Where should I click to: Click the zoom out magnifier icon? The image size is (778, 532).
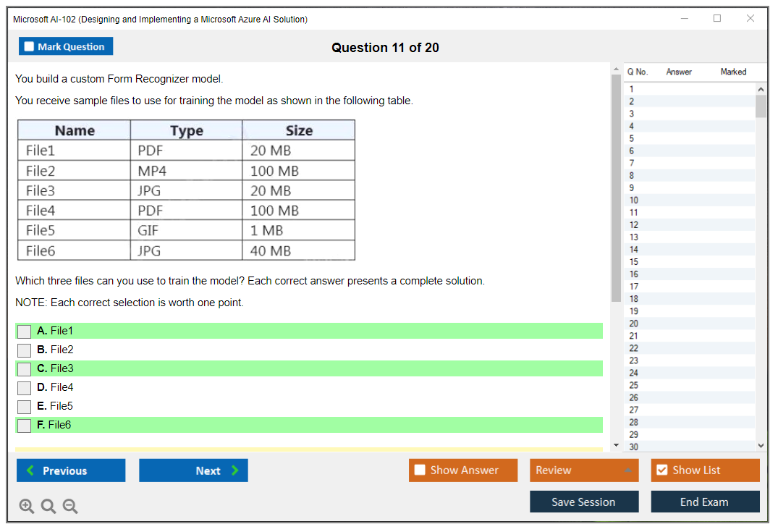(x=70, y=507)
